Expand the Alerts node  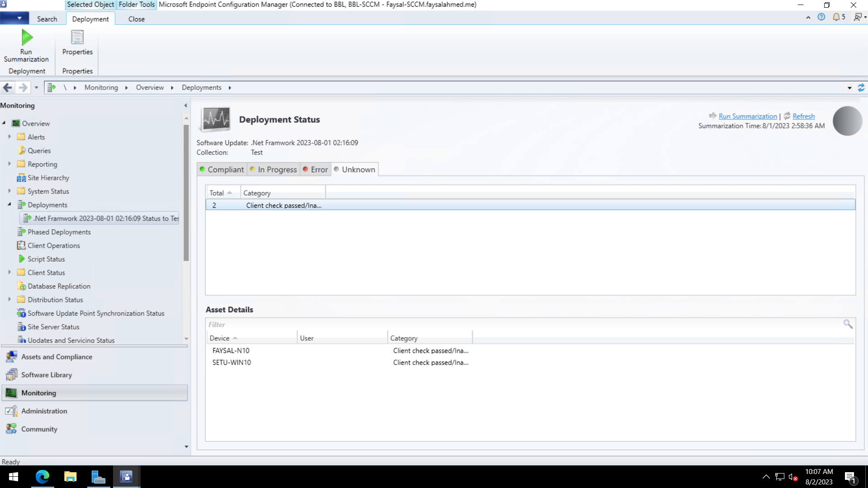pyautogui.click(x=9, y=137)
